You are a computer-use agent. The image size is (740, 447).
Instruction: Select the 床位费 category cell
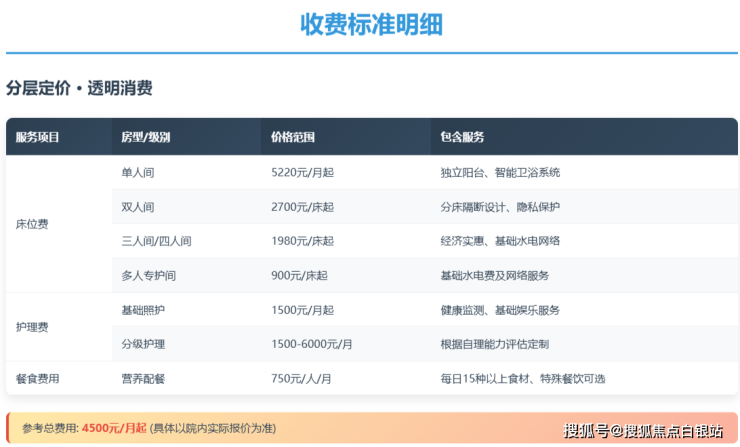(x=32, y=224)
